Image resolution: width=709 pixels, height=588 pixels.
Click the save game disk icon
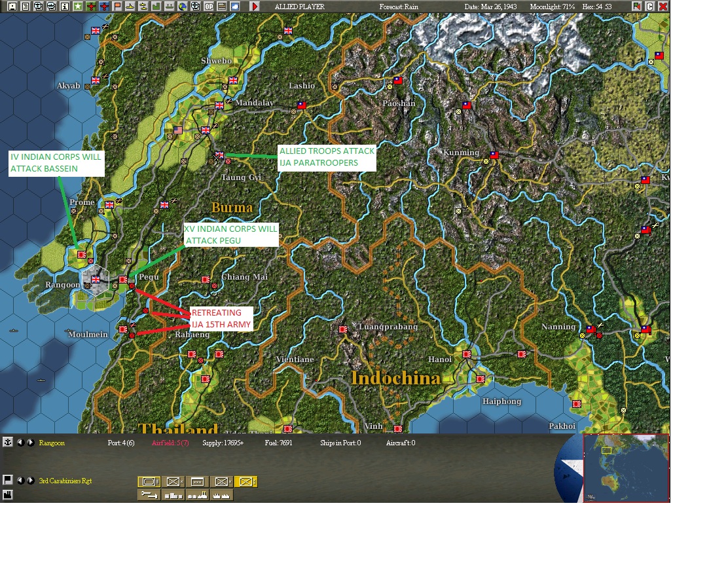pyautogui.click(x=12, y=7)
